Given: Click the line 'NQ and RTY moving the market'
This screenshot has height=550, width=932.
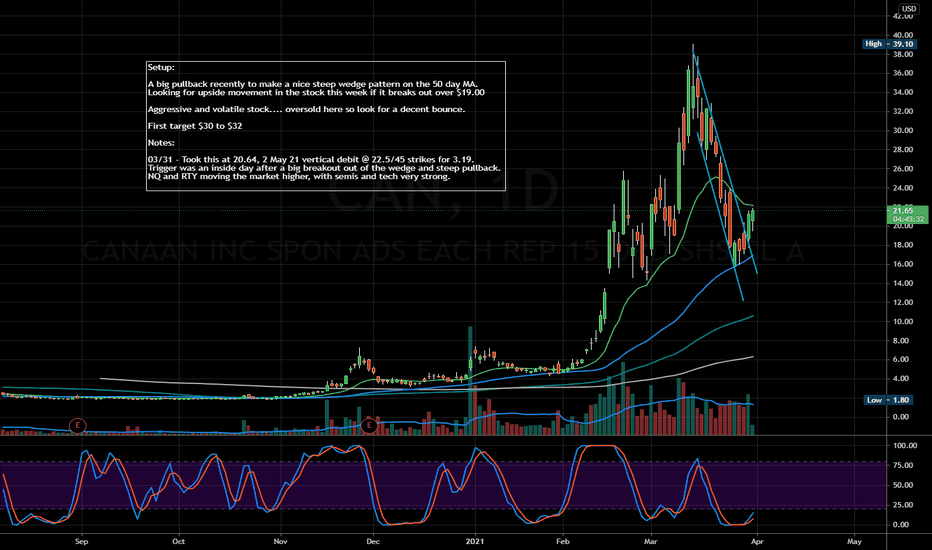Looking at the screenshot, I should (x=299, y=177).
